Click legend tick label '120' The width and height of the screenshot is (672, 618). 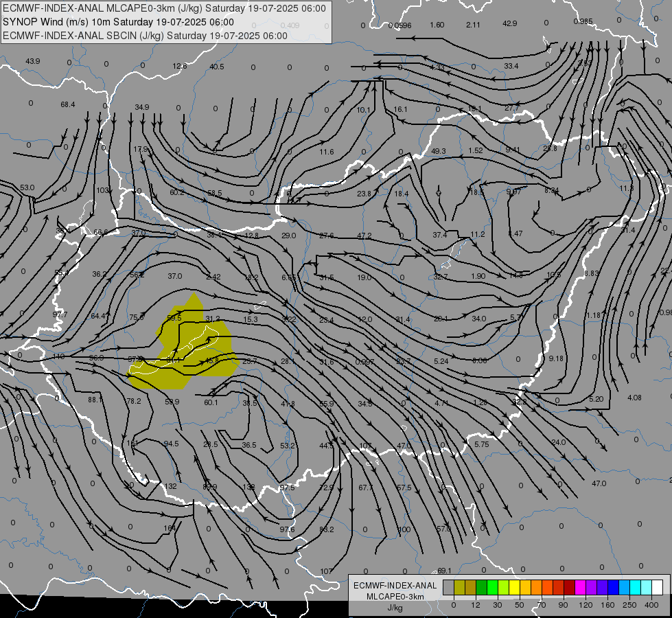point(586,605)
